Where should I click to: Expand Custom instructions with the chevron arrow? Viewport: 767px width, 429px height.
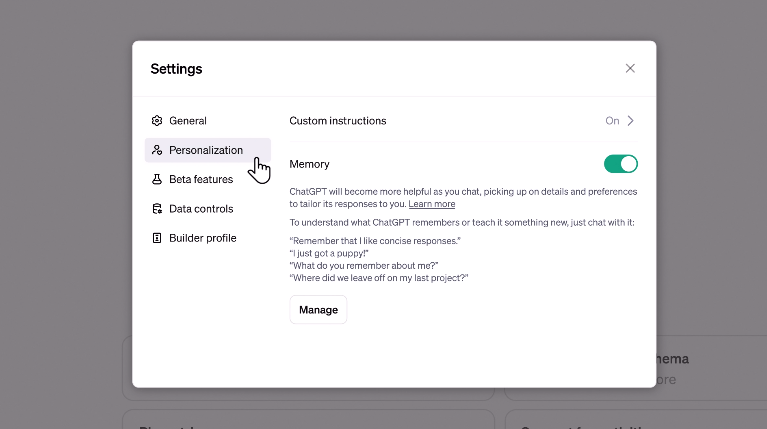point(631,121)
